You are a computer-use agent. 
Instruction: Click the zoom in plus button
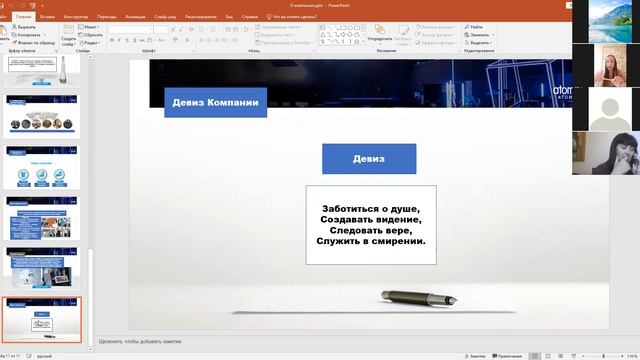[622, 356]
